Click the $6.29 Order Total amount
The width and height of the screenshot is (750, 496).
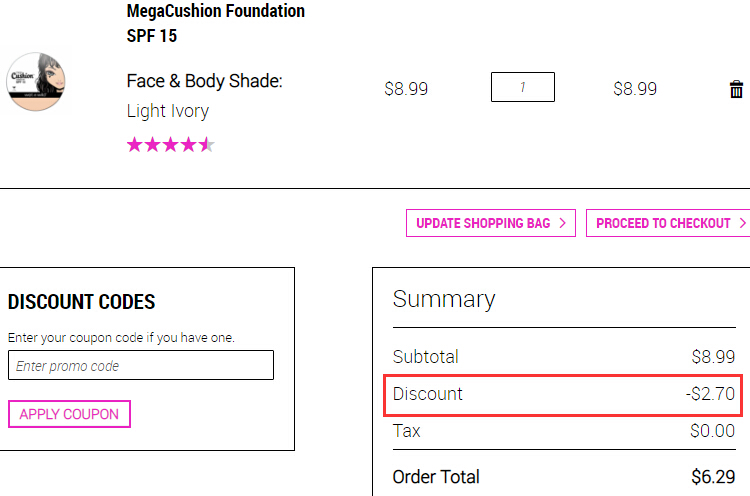(713, 477)
